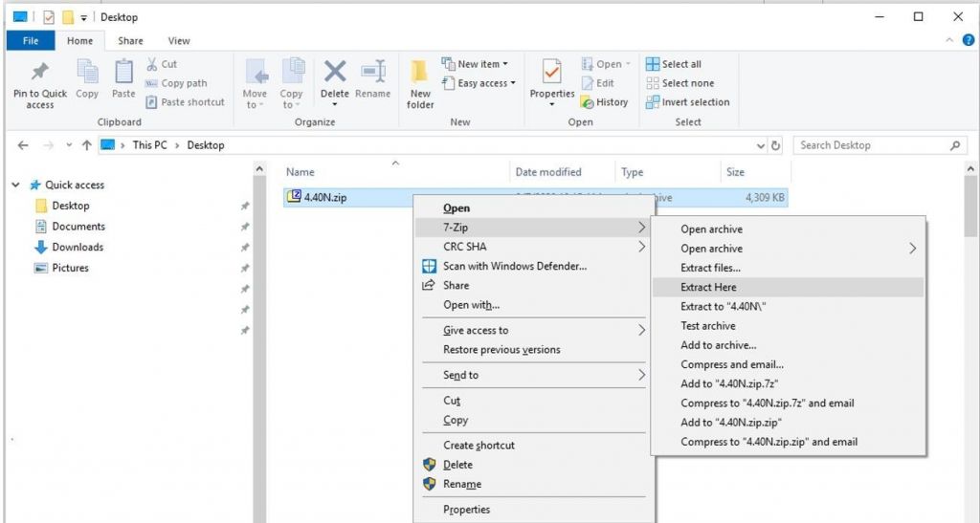
Task: Click Invert selection in ribbon
Action: pos(687,102)
